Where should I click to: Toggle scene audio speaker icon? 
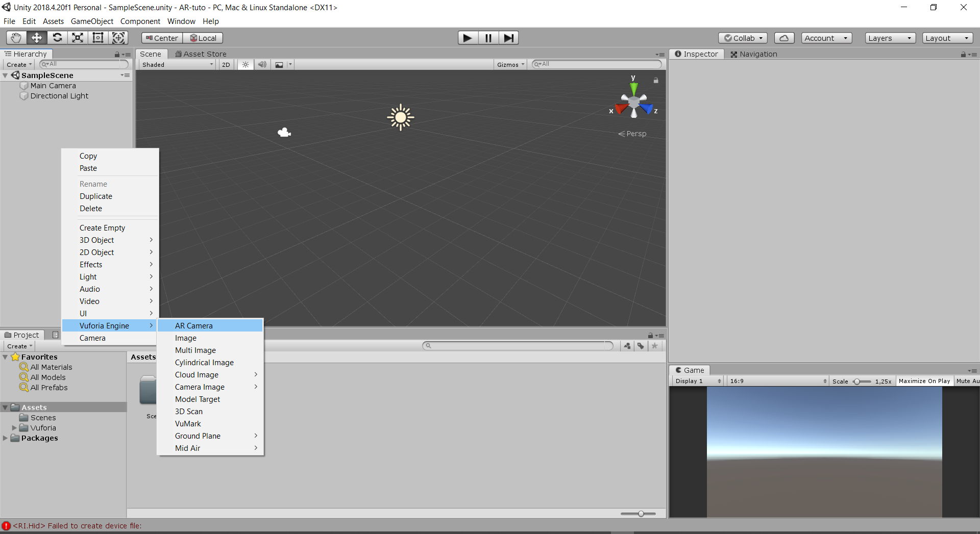(262, 65)
